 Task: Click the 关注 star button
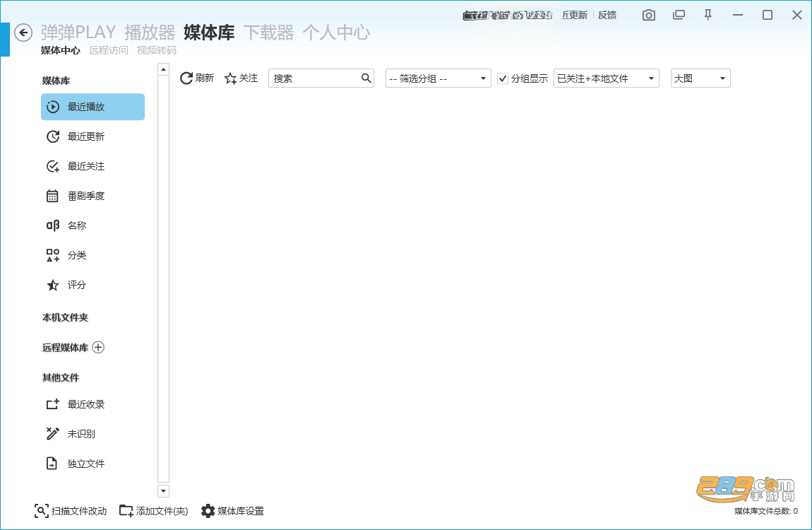(241, 78)
